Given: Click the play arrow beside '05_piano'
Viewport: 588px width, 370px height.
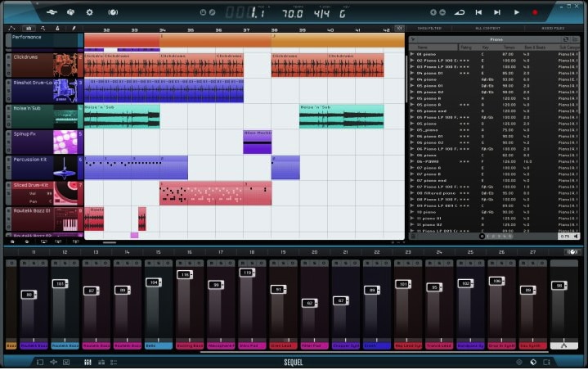Looking at the screenshot, I should pos(412,130).
